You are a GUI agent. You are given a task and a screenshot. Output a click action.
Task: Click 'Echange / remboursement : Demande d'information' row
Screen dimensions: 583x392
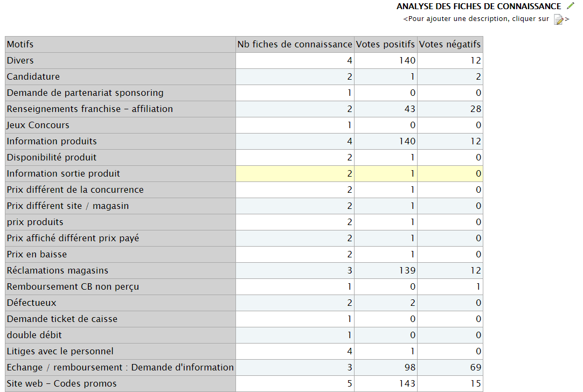coord(120,367)
